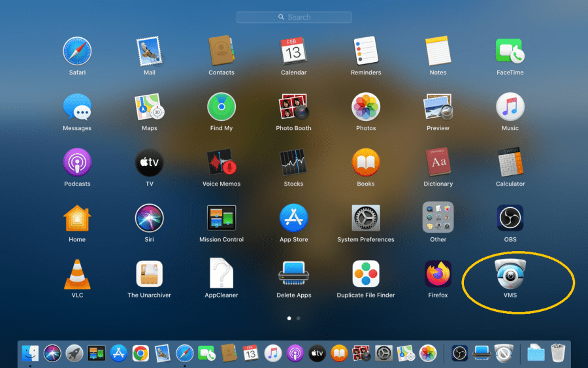Image resolution: width=588 pixels, height=368 pixels.
Task: Open the Find My app
Action: click(221, 107)
